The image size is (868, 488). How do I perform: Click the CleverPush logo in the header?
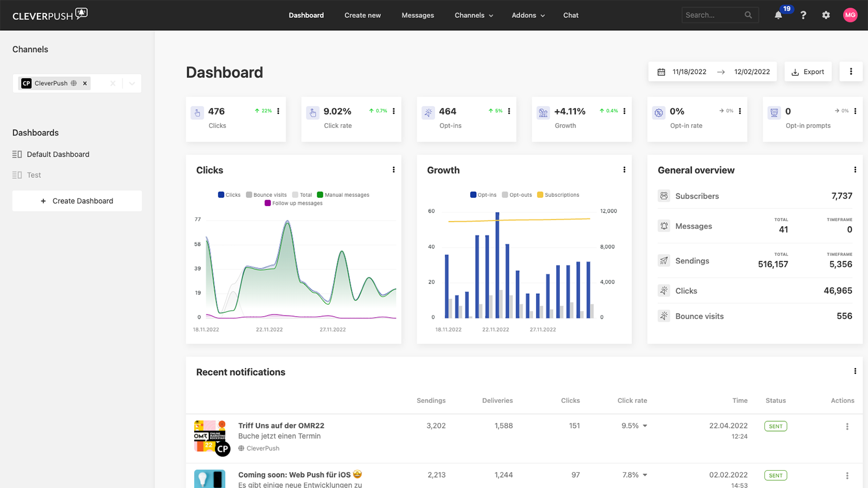[x=49, y=15]
